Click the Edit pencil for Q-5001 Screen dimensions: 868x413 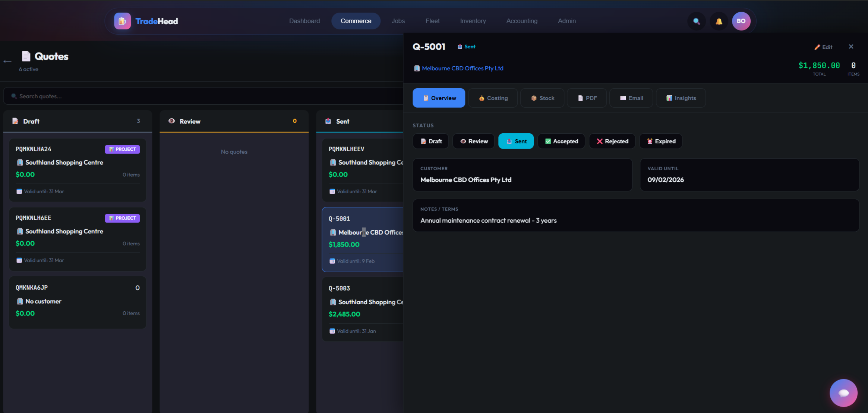(823, 47)
